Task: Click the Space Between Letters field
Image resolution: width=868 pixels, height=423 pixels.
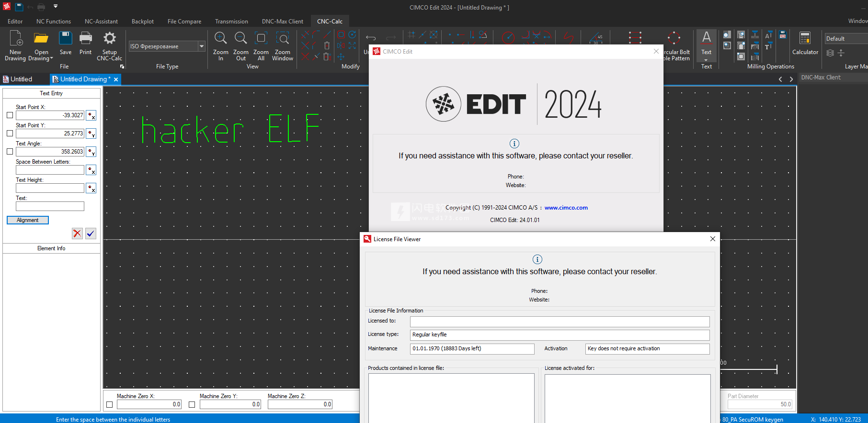Action: (x=50, y=170)
